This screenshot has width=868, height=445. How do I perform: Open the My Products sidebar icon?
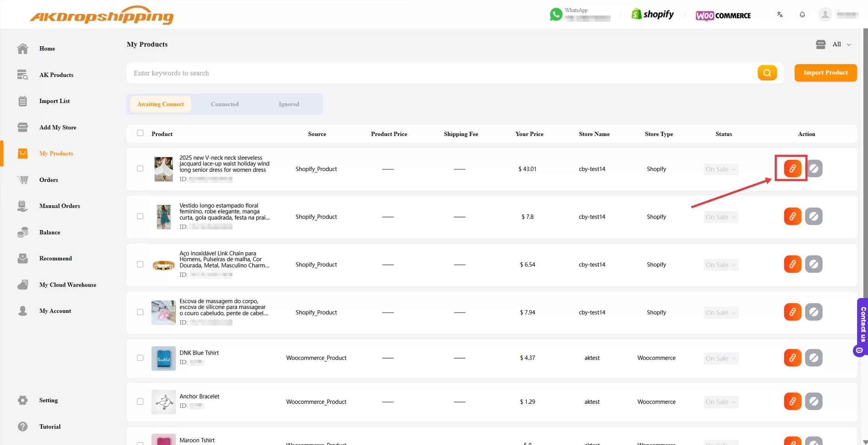click(x=22, y=154)
